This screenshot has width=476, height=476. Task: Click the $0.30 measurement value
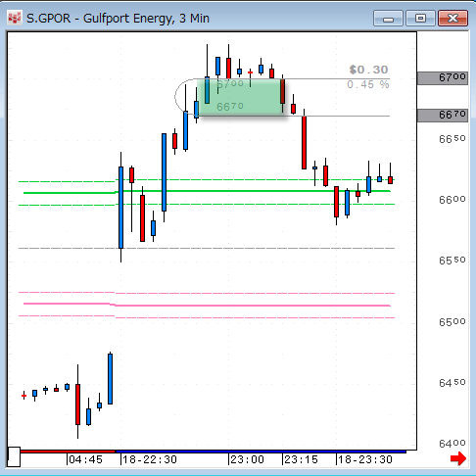[368, 70]
